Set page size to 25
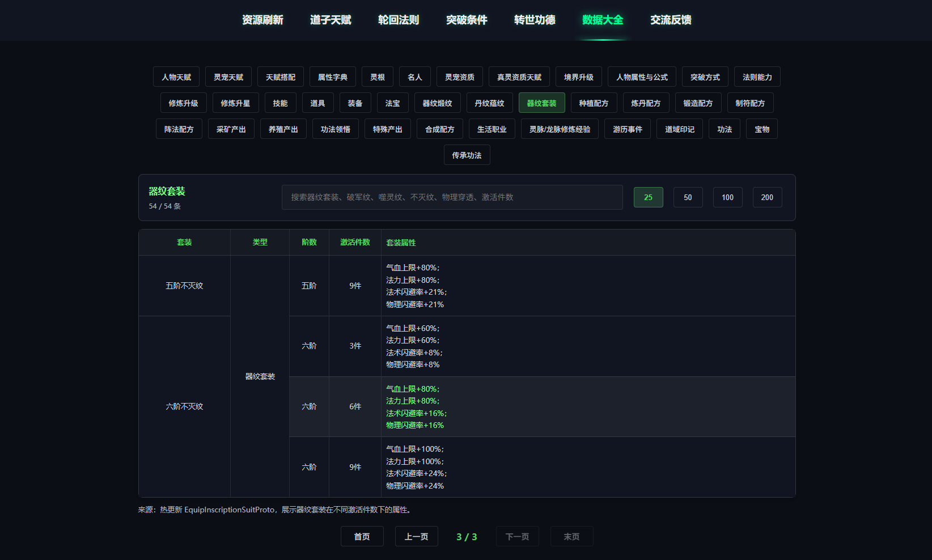Screen dimensions: 932x560 click(x=649, y=197)
